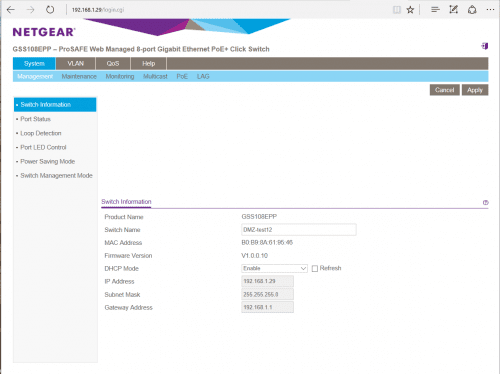
Task: Click the Subnet Mask field
Action: tap(267, 294)
